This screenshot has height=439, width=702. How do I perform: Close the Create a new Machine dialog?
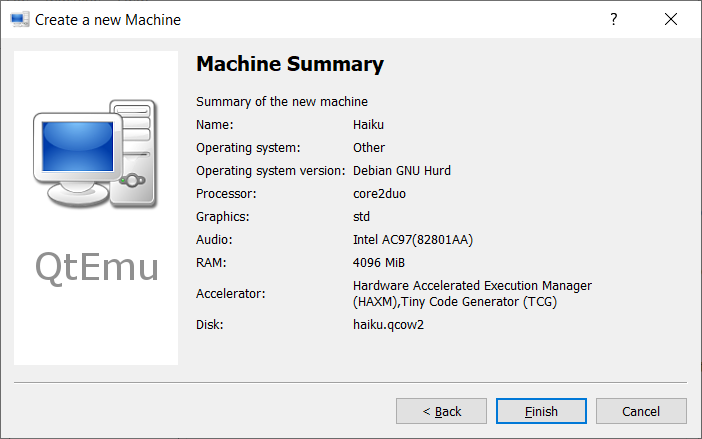tap(669, 19)
